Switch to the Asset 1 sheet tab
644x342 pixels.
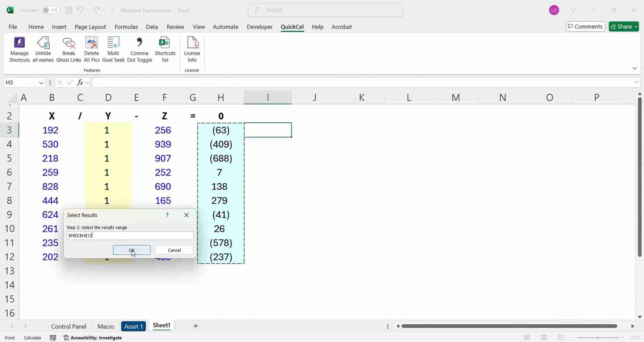coord(133,326)
